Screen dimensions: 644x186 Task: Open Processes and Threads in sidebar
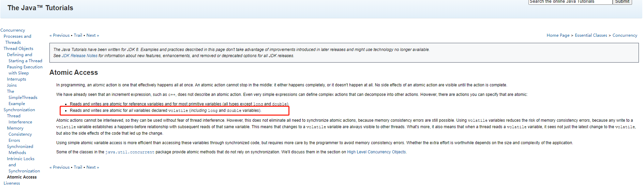click(x=17, y=39)
